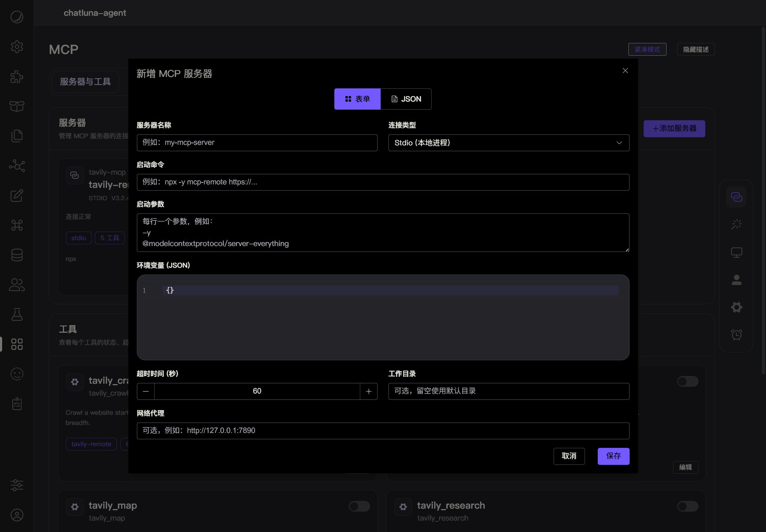This screenshot has height=532, width=766.
Task: Open the 服务器与工具 tab
Action: (x=85, y=82)
